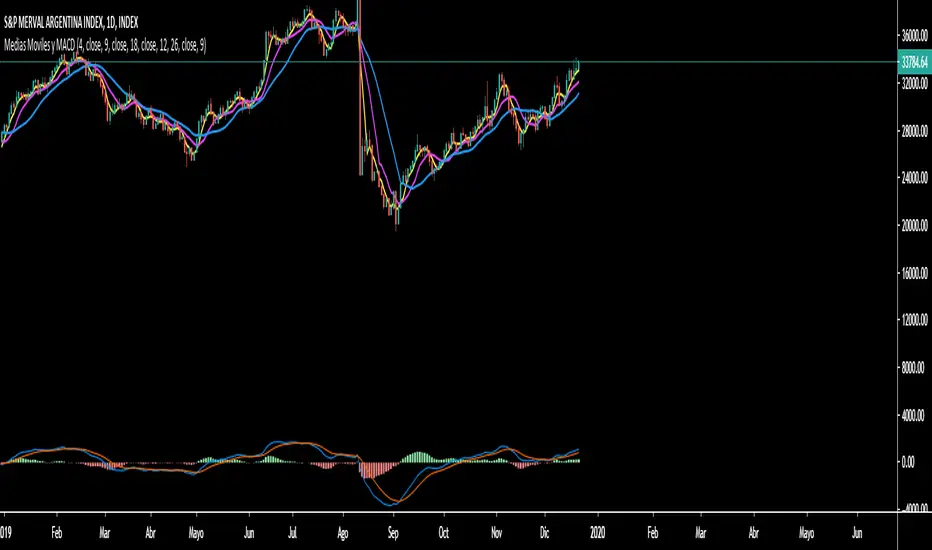Image resolution: width=932 pixels, height=550 pixels.
Task: Click the Jul label on time axis
Action: click(292, 533)
